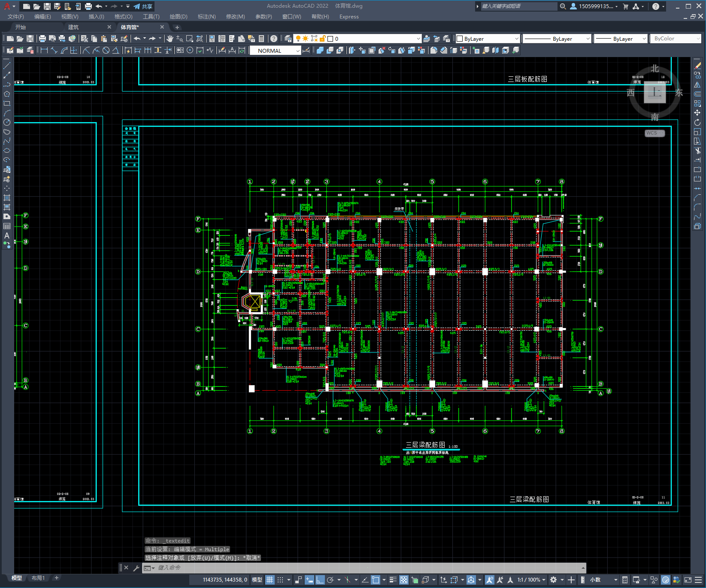Toggle lineweight display in the status bar
The height and width of the screenshot is (588, 706).
coord(393,580)
